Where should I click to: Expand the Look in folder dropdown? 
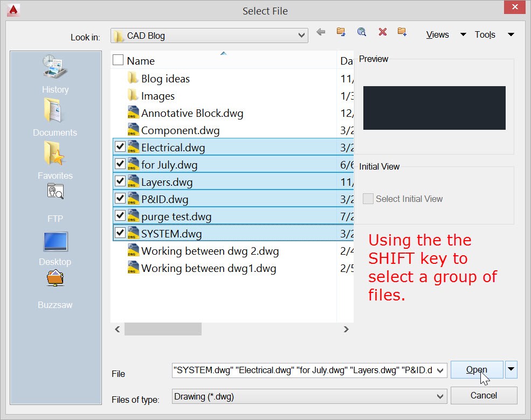click(x=301, y=36)
